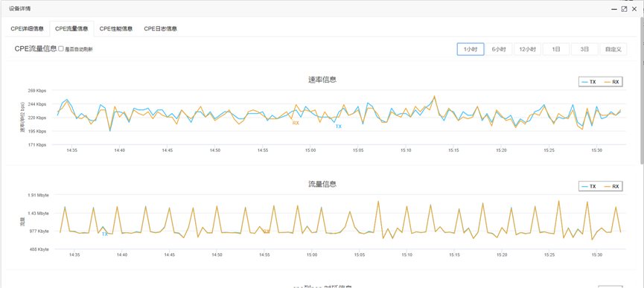Viewport: 644px width, 288px height.
Task: Toggle TX series in 速率信息 legend
Action: [589, 82]
